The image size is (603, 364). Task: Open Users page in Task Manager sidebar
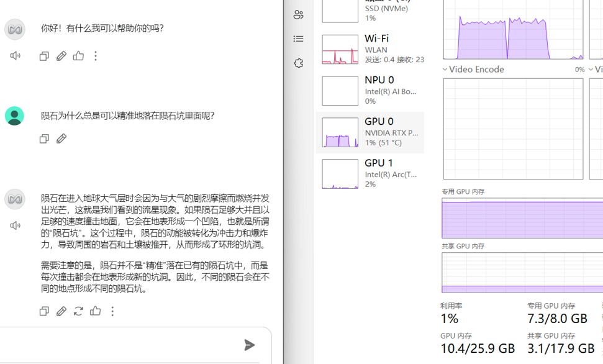point(299,14)
